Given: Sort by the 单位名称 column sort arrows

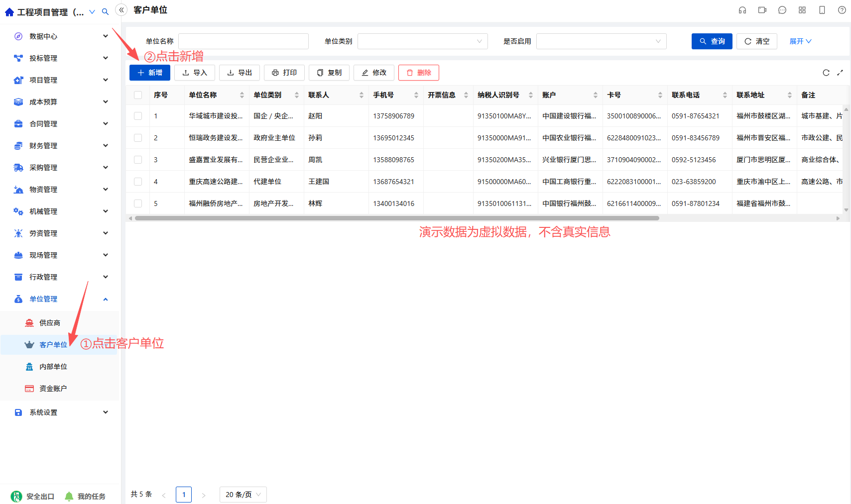Looking at the screenshot, I should (x=242, y=95).
